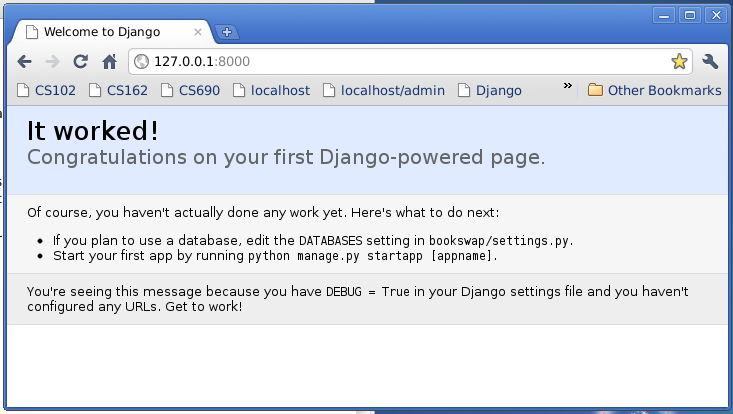733x414 pixels.
Task: Show hidden bookmarks with double chevron
Action: 568,86
